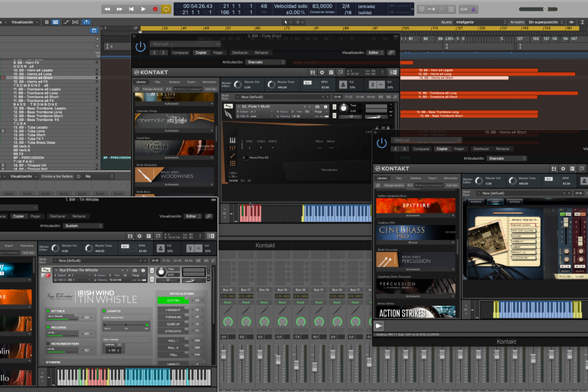Select green Sustain articulation in Tin Whistle
Screen dimensions: 588x392
click(173, 300)
